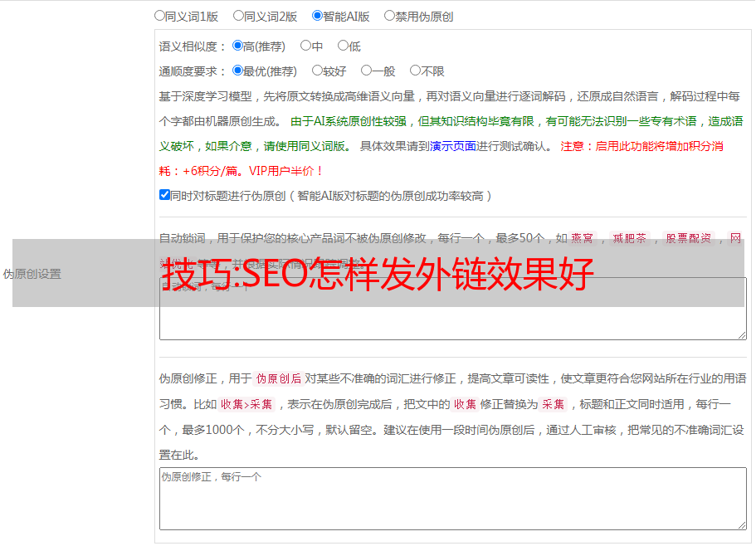Set 通顺度要求 to 较好
Viewport: 756px width, 546px height.
pyautogui.click(x=317, y=71)
